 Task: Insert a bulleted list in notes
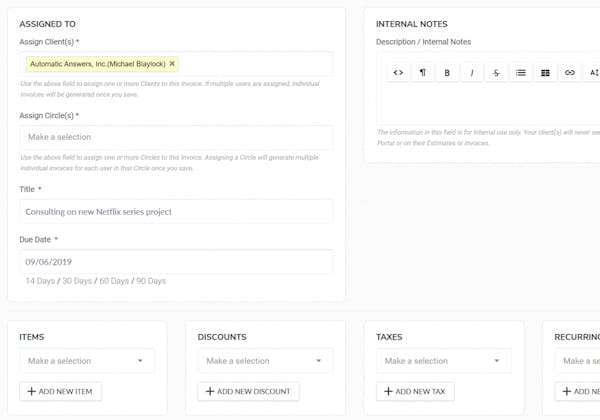tap(521, 73)
